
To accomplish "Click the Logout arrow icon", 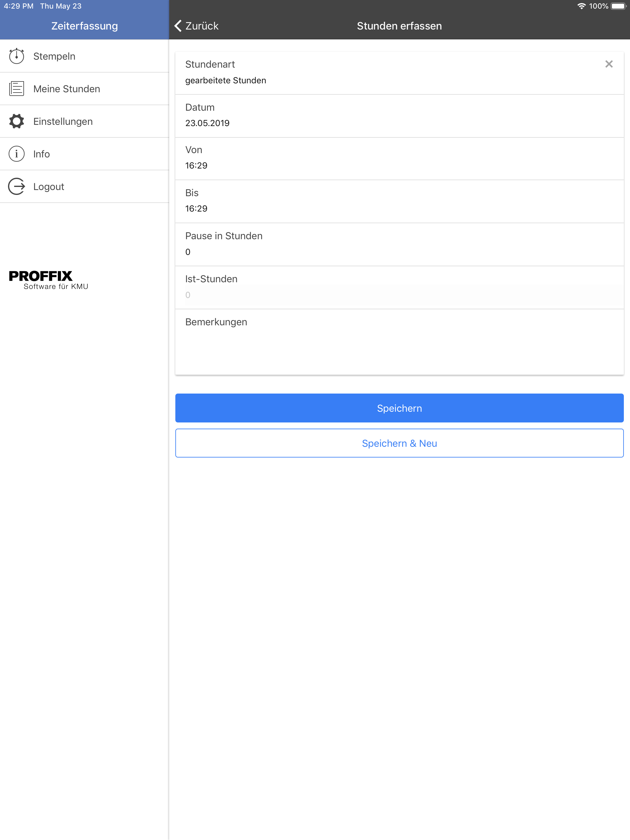I will tap(16, 186).
